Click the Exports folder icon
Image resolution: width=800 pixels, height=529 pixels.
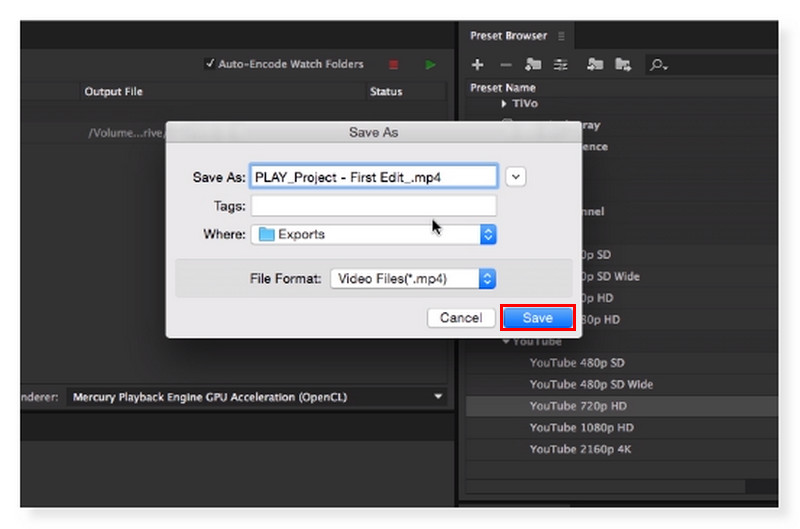(266, 234)
